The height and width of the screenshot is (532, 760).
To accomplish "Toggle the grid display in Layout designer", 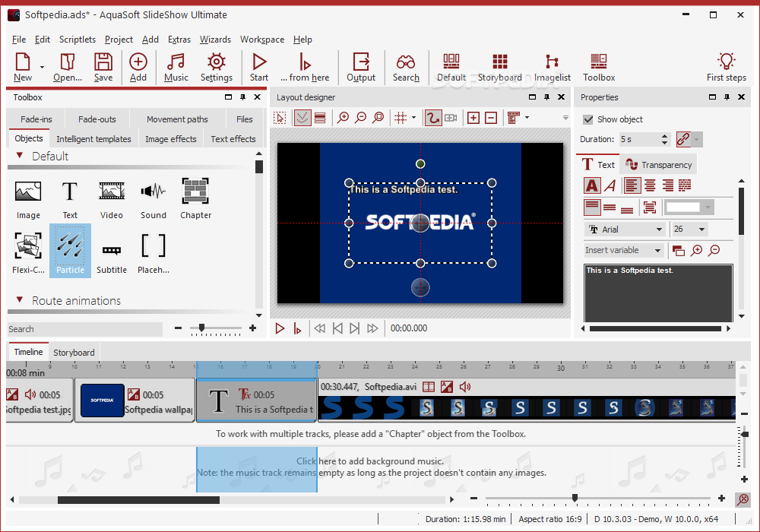I will 401,118.
